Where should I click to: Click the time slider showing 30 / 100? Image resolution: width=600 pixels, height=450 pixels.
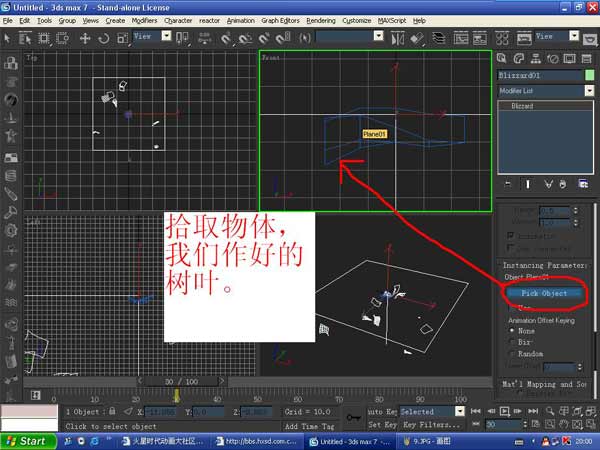tap(181, 382)
